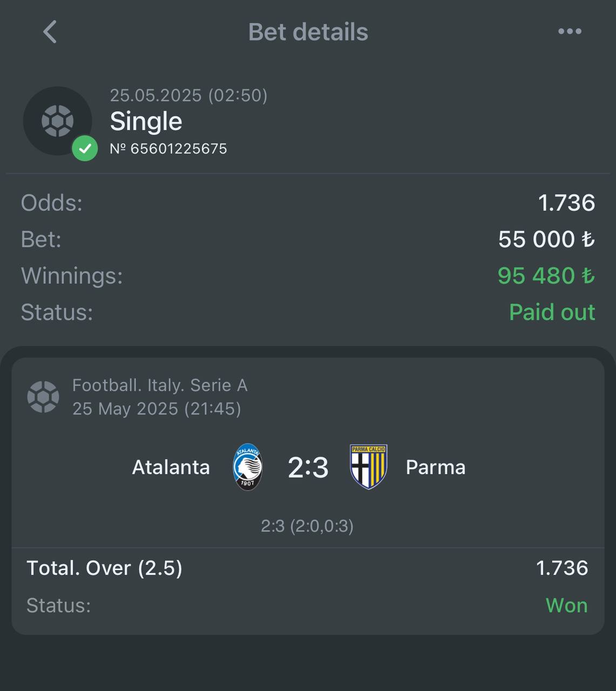
Task: Go back using the left chevron arrow
Action: pyautogui.click(x=50, y=32)
